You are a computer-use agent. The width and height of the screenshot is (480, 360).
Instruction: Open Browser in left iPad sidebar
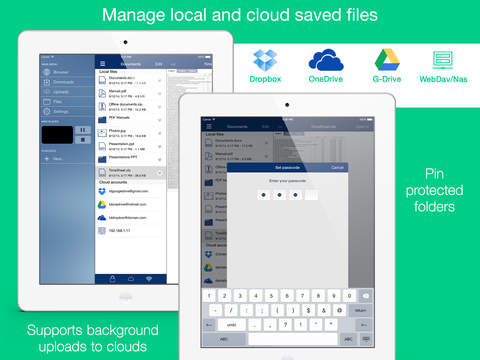67,72
